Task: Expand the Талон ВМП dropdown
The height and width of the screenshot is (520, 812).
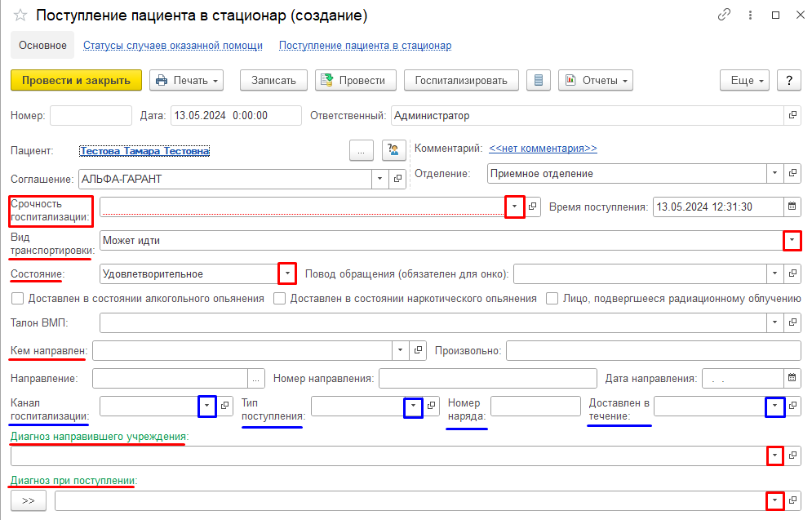Action: [774, 322]
